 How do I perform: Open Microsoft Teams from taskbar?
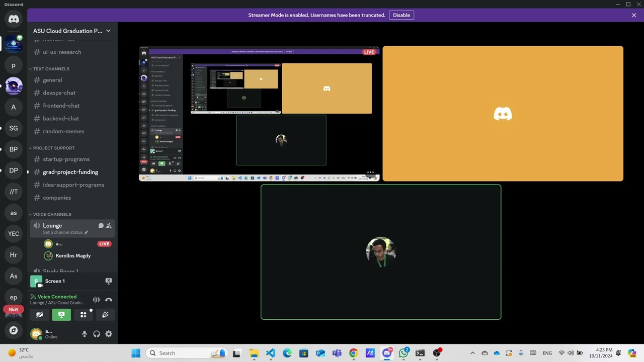(337, 353)
